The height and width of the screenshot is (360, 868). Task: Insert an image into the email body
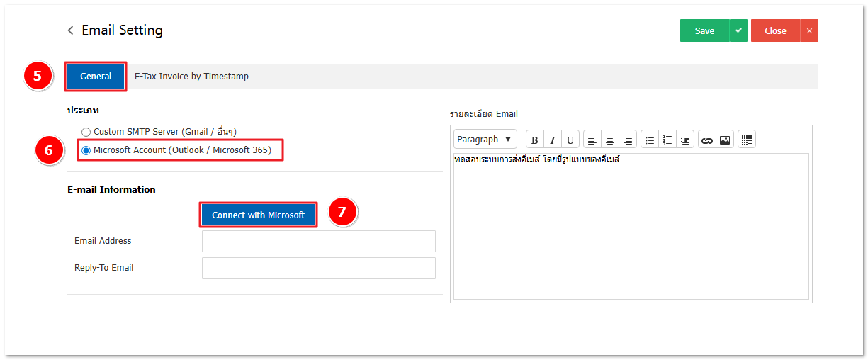coord(725,140)
